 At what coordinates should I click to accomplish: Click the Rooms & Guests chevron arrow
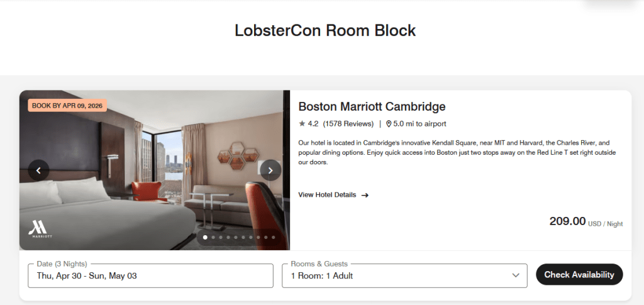tap(516, 275)
